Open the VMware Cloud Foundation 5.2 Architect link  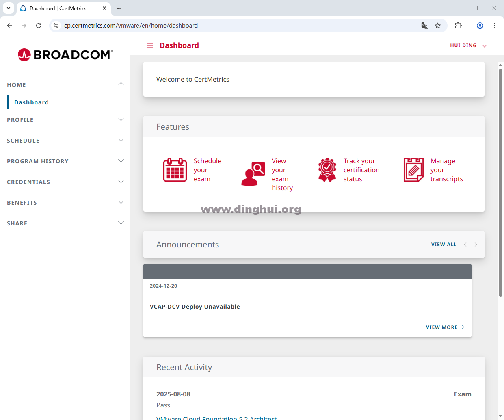point(216,418)
